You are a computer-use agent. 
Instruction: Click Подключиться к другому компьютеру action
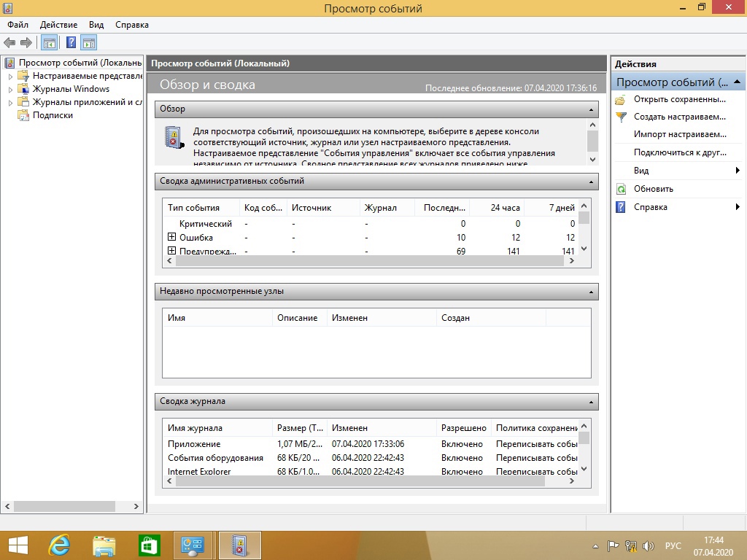[x=680, y=152]
